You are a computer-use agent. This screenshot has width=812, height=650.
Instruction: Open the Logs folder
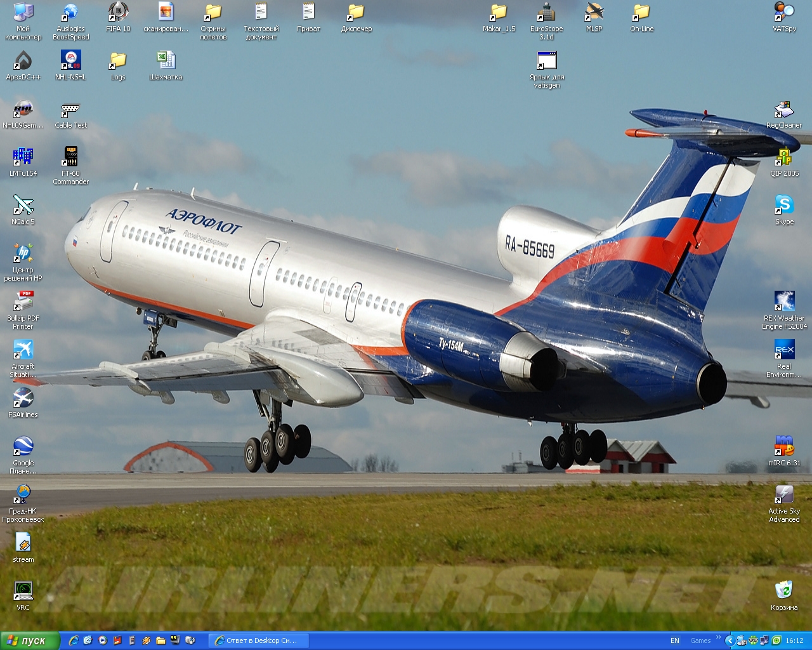(x=118, y=66)
